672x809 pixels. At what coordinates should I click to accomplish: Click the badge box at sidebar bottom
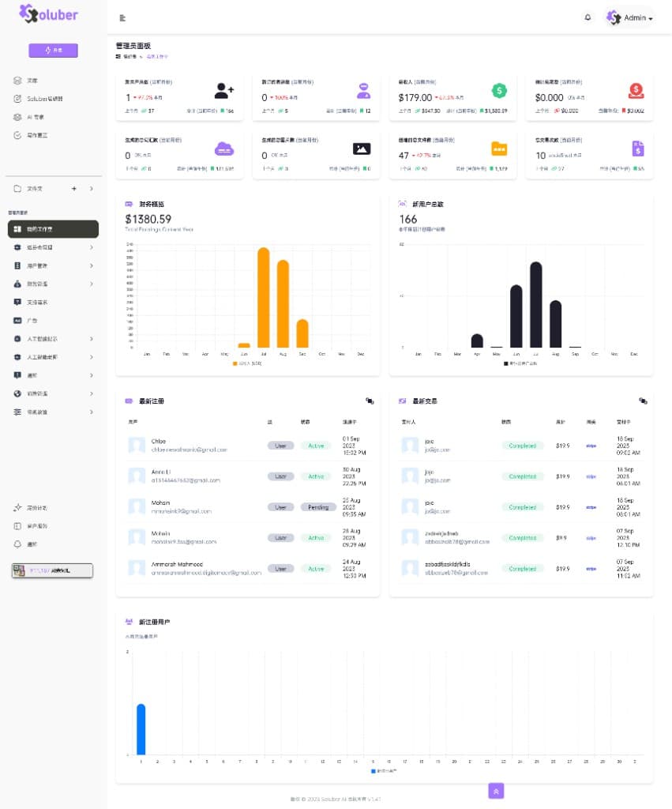[x=53, y=570]
